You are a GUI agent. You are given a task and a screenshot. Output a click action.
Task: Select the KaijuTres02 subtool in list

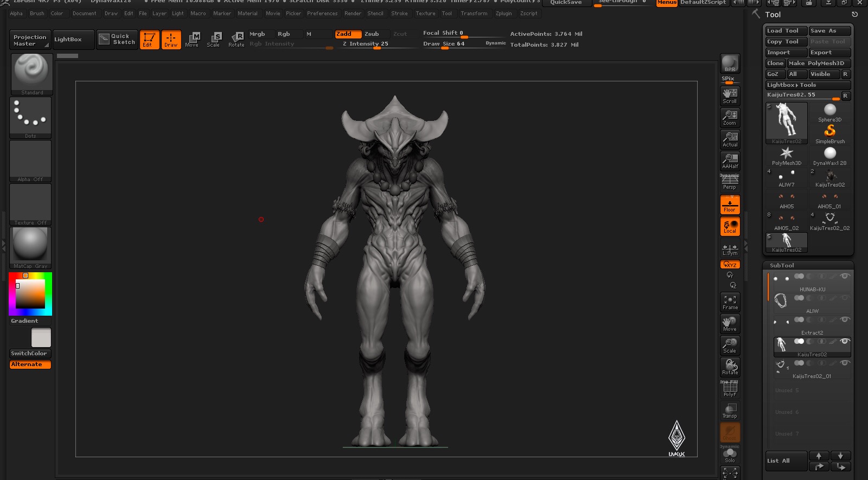click(812, 347)
